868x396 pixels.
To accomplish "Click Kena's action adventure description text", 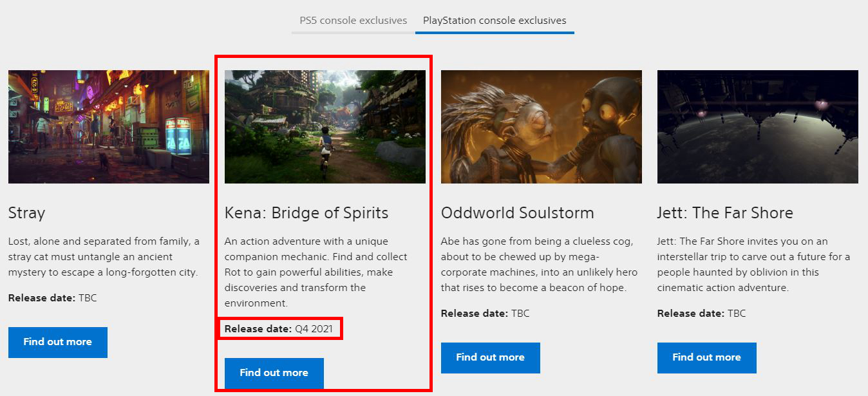I will pyautogui.click(x=316, y=272).
